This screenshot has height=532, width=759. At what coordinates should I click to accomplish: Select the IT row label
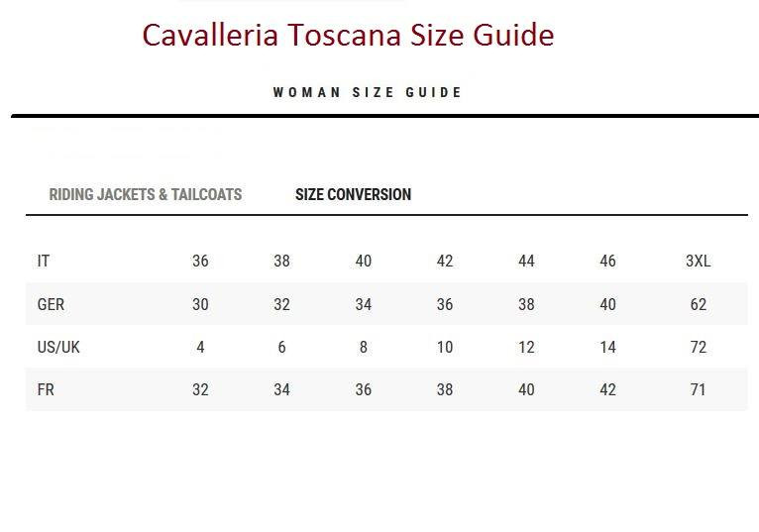[x=44, y=262]
